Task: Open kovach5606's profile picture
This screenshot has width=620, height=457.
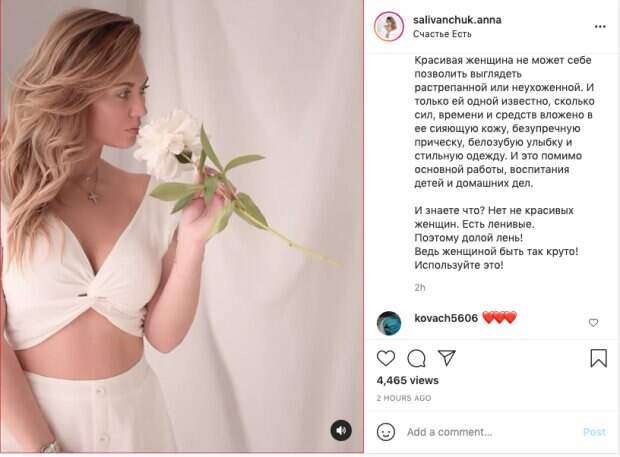Action: [389, 323]
